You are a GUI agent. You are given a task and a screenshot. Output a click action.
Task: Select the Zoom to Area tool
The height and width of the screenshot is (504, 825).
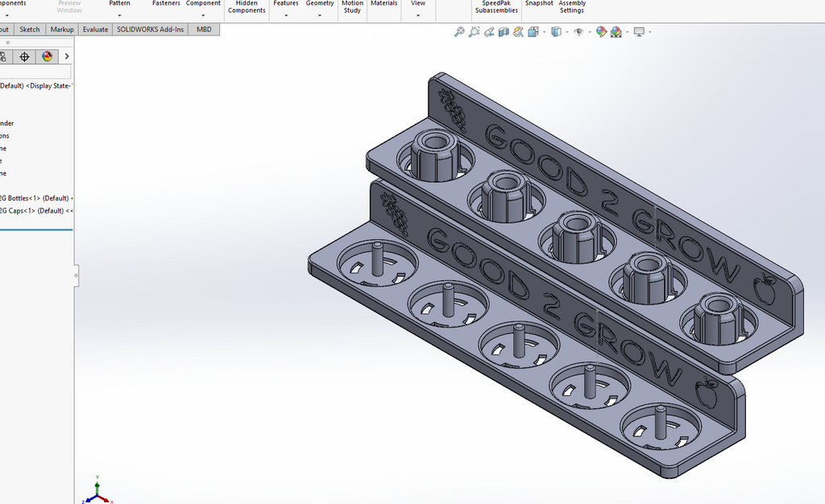click(474, 32)
